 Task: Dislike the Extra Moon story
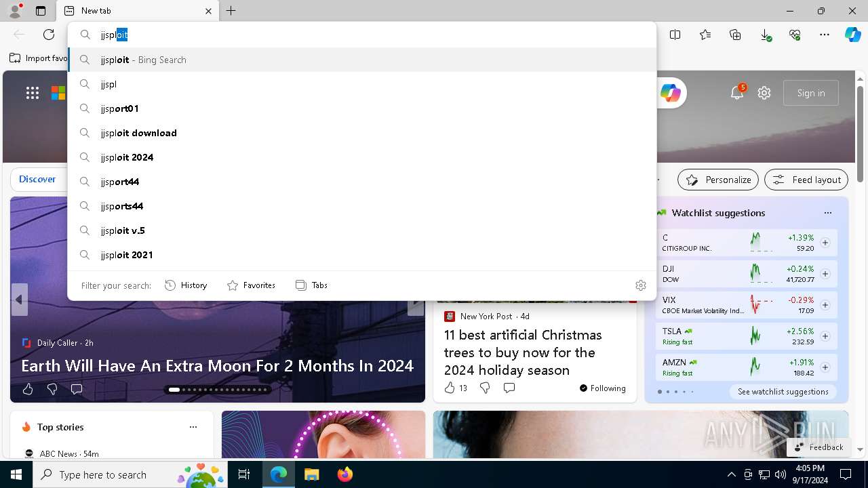pos(52,389)
